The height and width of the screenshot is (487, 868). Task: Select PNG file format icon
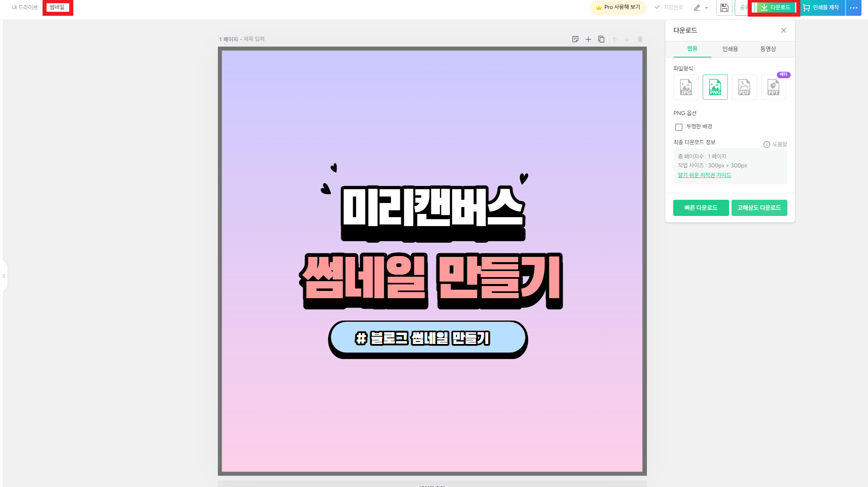(715, 87)
